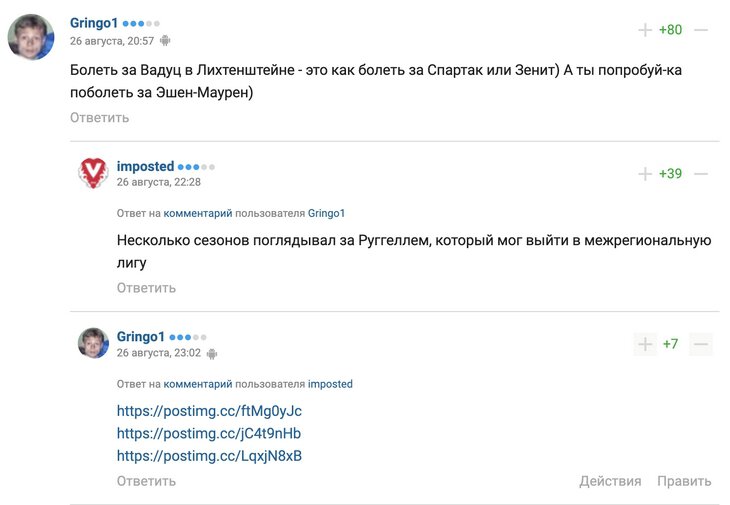Click Править to edit the comment
This screenshot has width=730, height=505.
pos(684,481)
